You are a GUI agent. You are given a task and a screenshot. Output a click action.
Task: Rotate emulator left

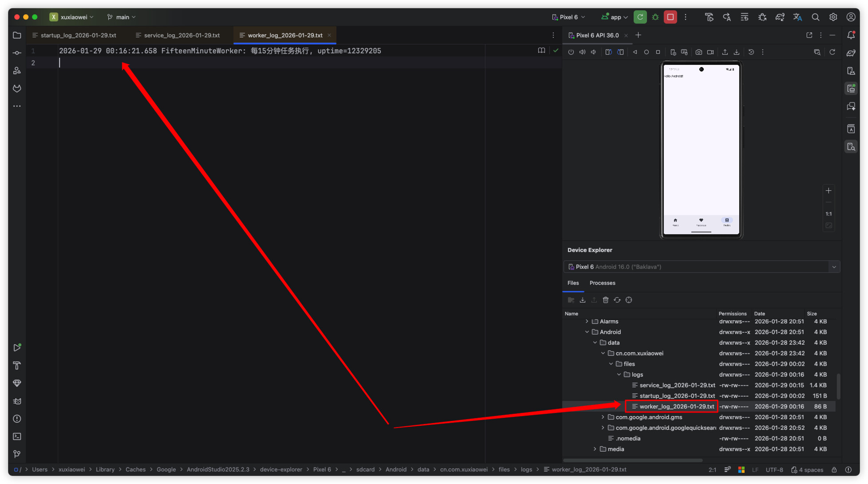pos(608,52)
